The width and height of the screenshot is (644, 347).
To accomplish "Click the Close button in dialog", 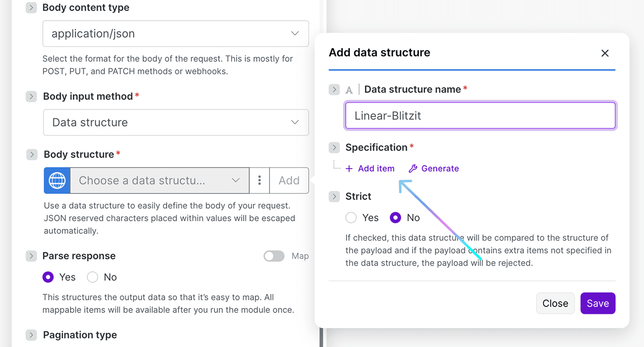I will tap(555, 303).
